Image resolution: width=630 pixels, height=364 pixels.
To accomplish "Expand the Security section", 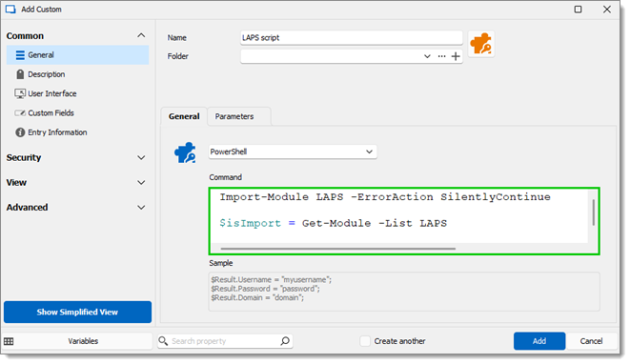I will pos(76,157).
